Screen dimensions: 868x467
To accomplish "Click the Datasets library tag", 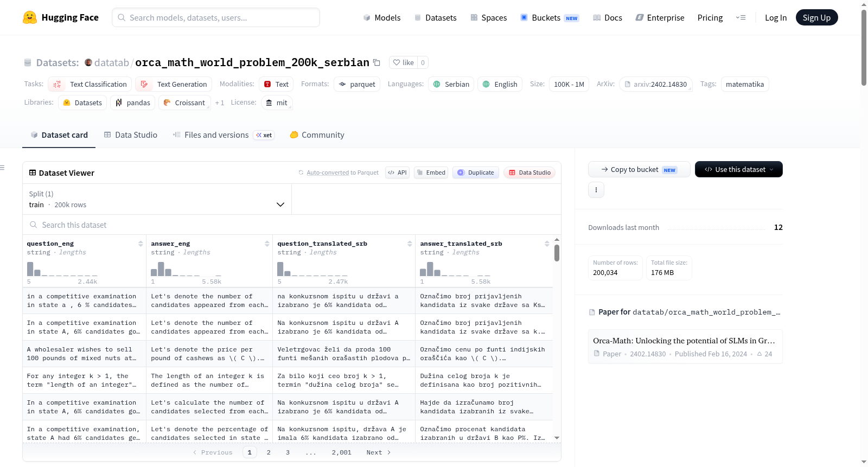I will pyautogui.click(x=82, y=103).
